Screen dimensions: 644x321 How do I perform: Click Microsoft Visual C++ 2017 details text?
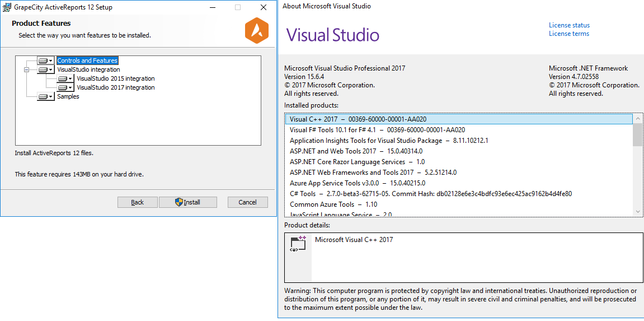click(354, 240)
